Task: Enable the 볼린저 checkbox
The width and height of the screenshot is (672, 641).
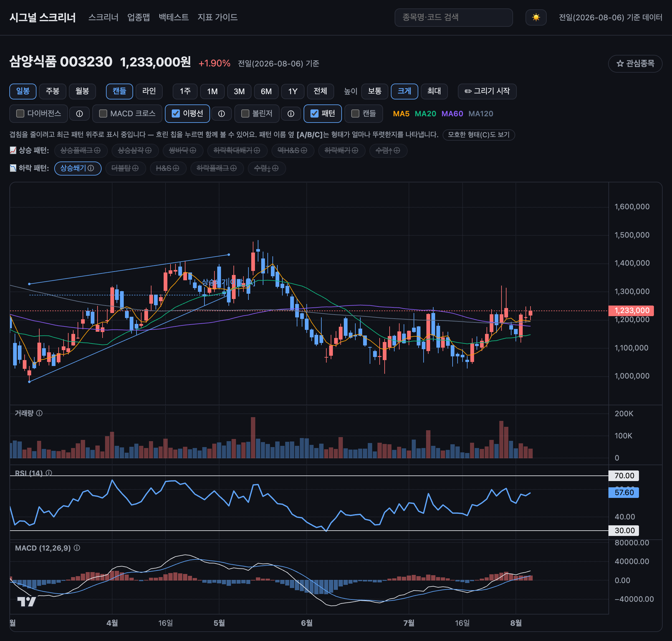Action: 245,113
